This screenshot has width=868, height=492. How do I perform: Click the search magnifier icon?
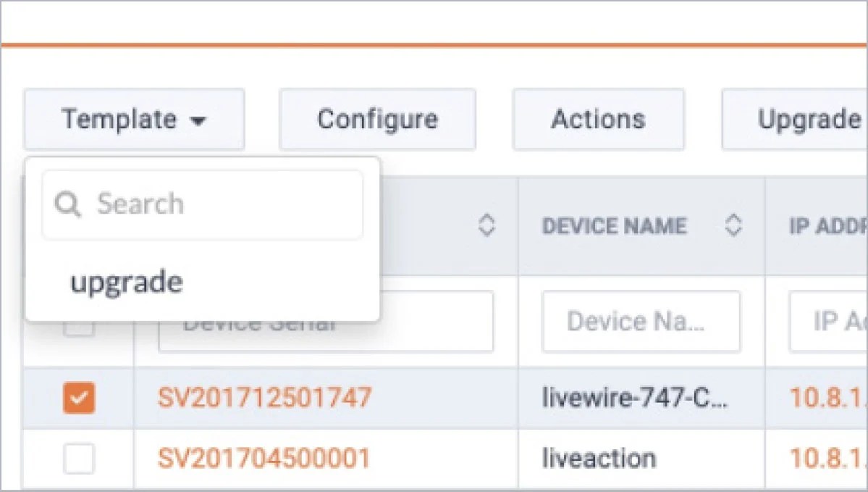69,204
